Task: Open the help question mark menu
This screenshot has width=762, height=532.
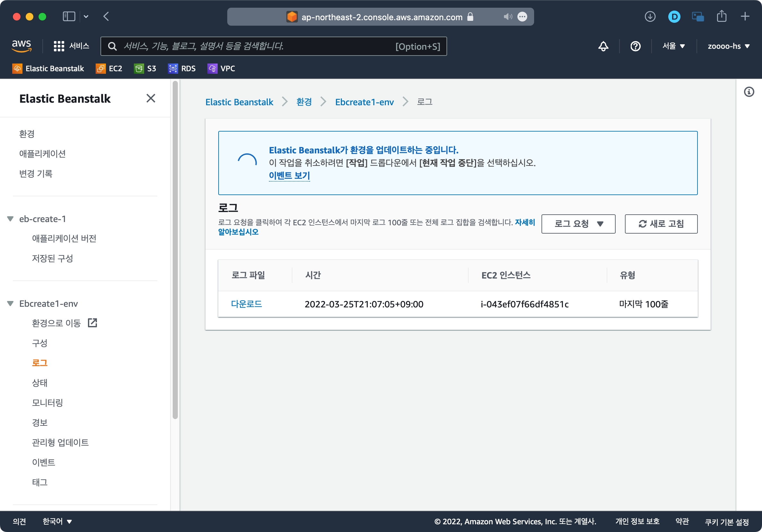Action: point(635,46)
